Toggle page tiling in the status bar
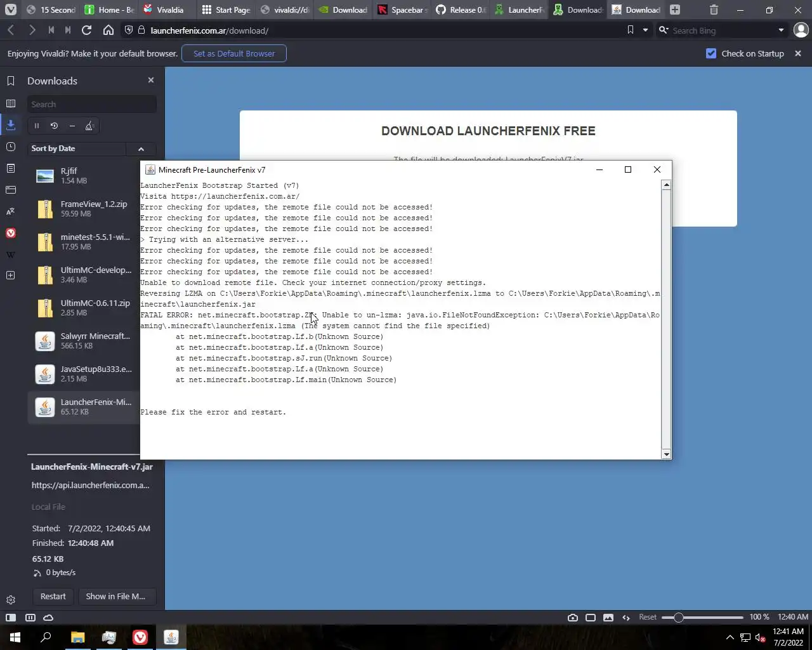 coord(591,617)
